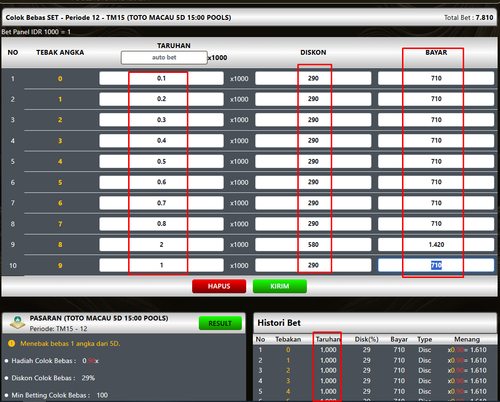The image size is (500, 402).
Task: Click the yellow guess number 8
Action: tap(60, 244)
